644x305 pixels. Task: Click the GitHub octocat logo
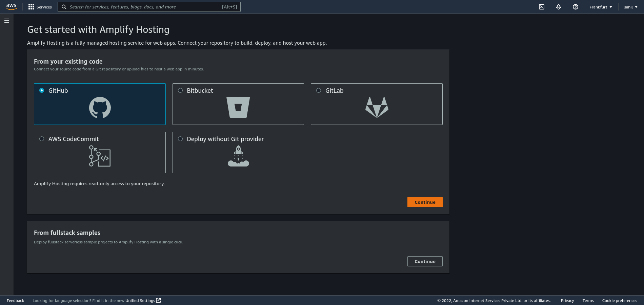pyautogui.click(x=100, y=108)
